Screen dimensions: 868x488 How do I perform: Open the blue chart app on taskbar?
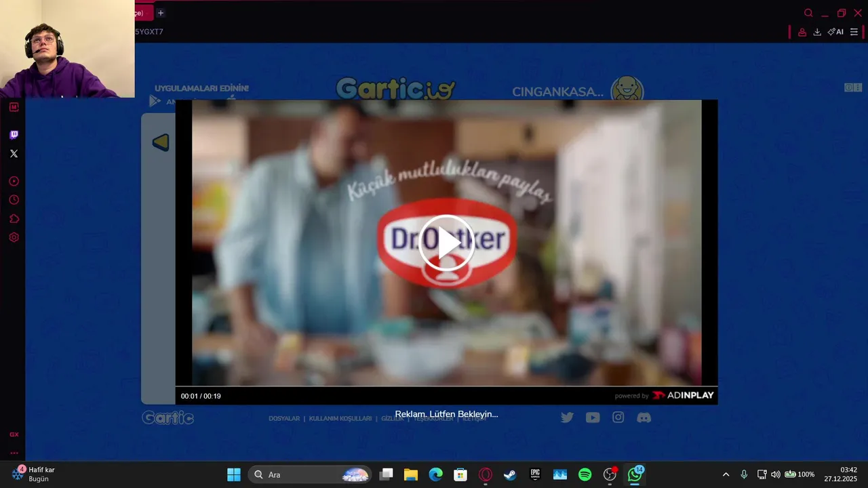[560, 474]
